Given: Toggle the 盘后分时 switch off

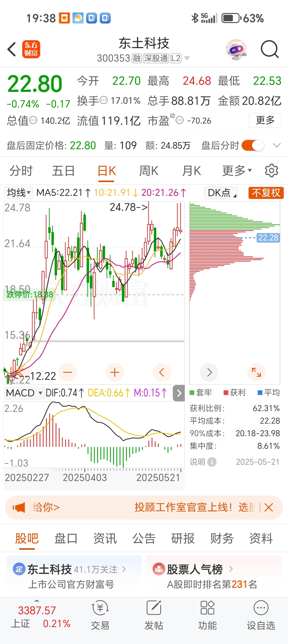Looking at the screenshot, I should click(x=253, y=146).
